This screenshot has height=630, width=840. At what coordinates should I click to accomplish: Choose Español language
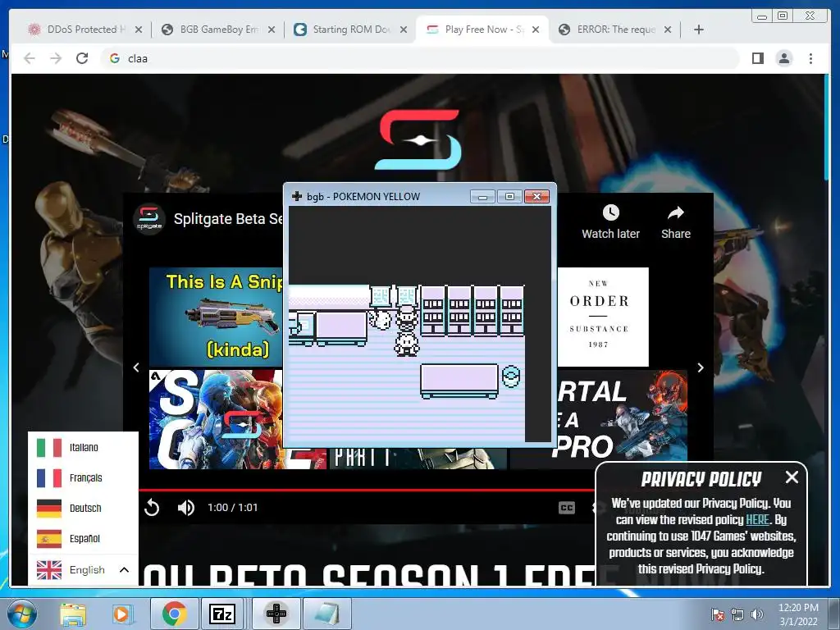(83, 538)
